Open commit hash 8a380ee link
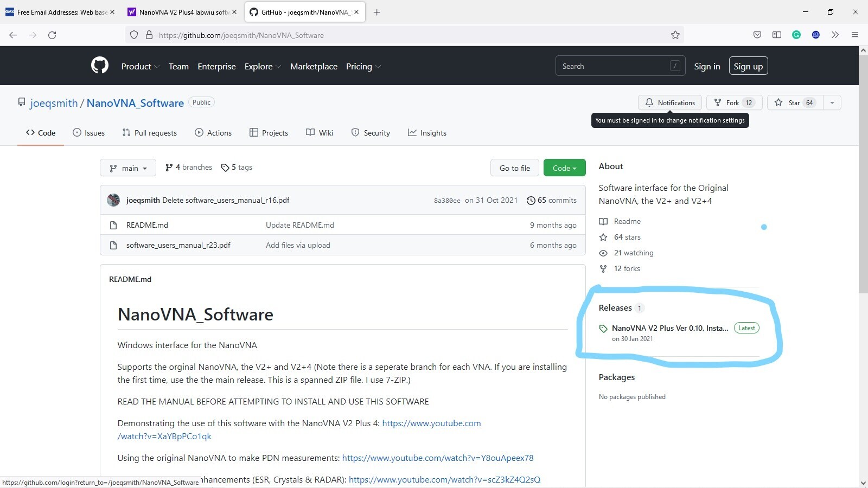The width and height of the screenshot is (868, 488). 447,201
